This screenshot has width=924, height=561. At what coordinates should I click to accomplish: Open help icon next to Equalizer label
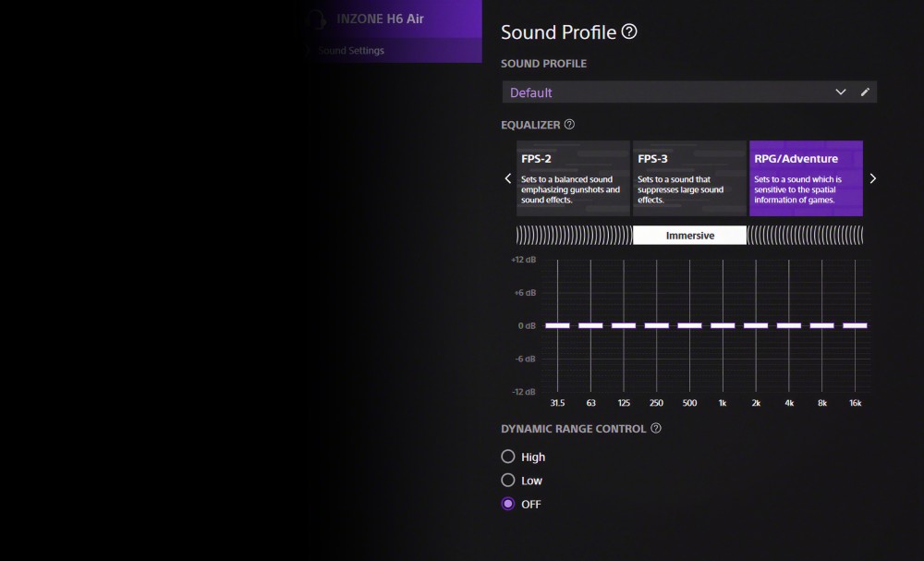click(x=569, y=125)
